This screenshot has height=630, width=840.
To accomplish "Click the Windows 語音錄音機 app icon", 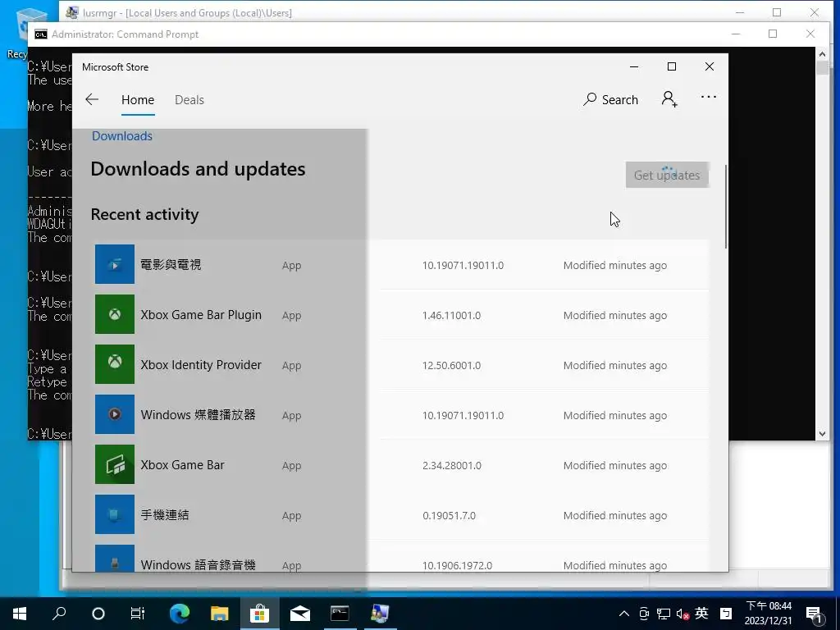I will coord(115,558).
